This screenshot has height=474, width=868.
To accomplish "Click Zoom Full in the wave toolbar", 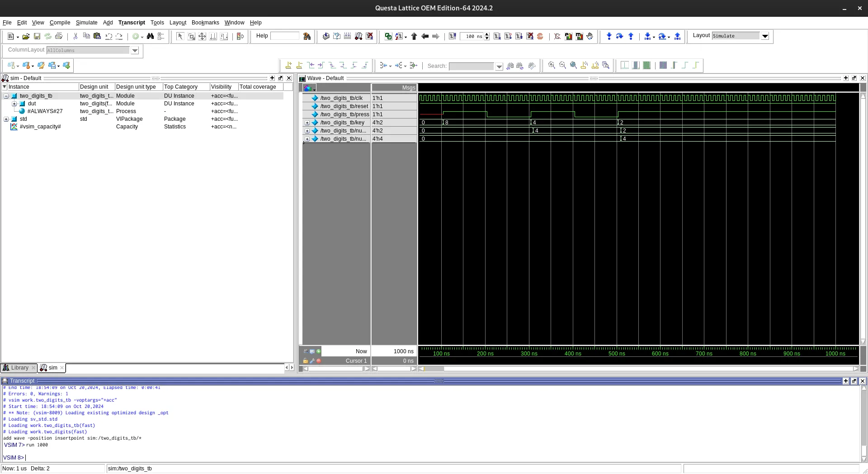I will pos(573,66).
